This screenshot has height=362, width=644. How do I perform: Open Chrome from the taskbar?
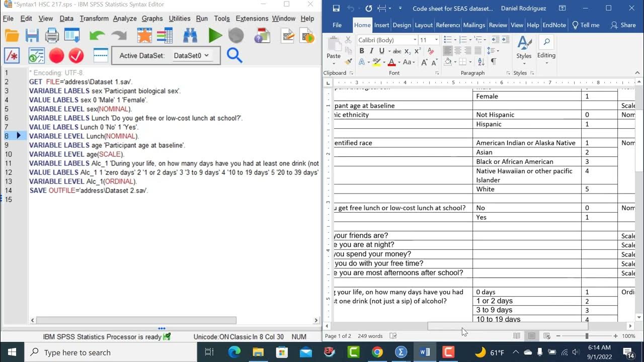[377, 352]
